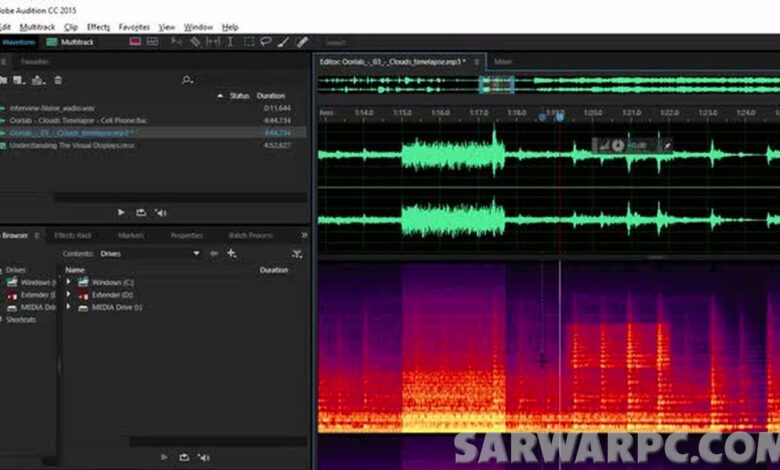Select the Slip tool in toolbar
780x470 pixels.
pos(213,42)
